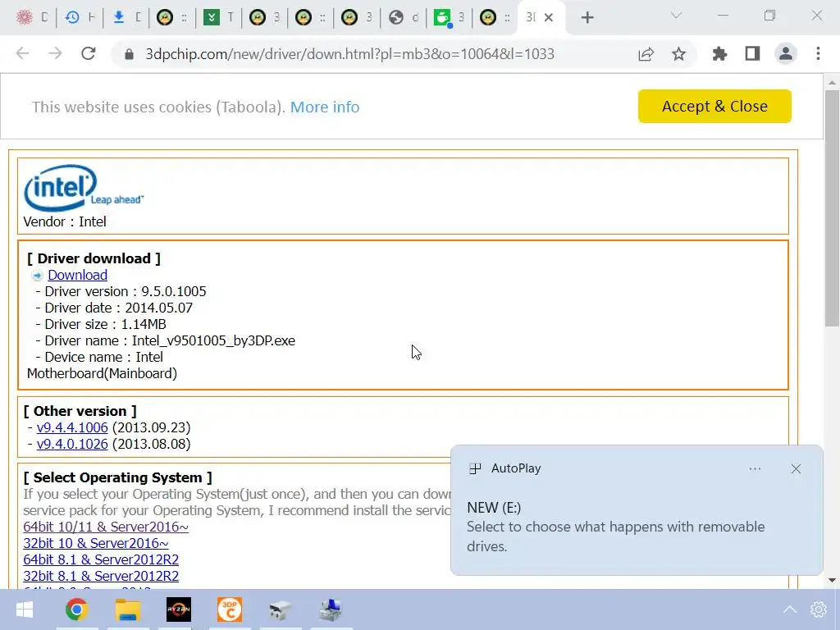Click driver name Intel_v9501005_by3DP.exe text
Screen dimensions: 840x630
[x=214, y=340]
